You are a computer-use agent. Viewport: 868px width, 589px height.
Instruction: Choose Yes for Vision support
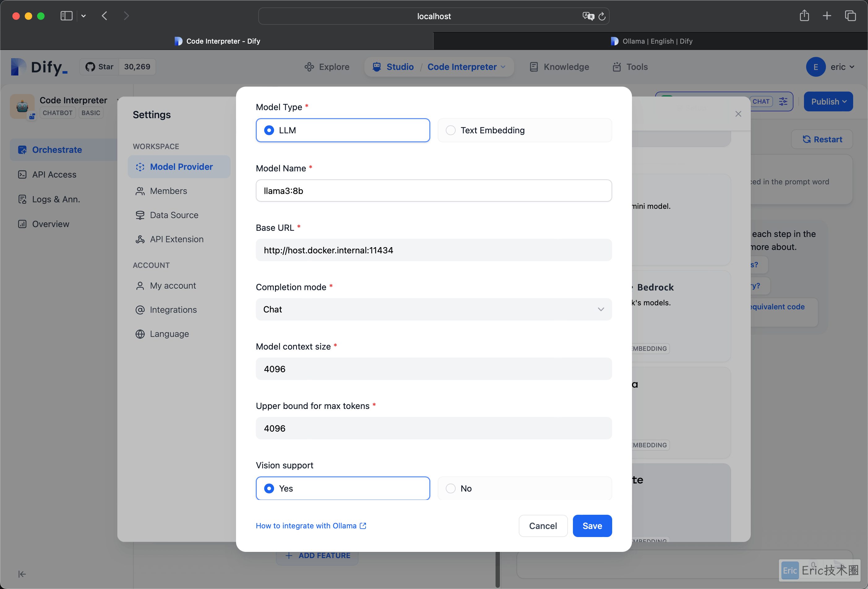[x=342, y=488]
